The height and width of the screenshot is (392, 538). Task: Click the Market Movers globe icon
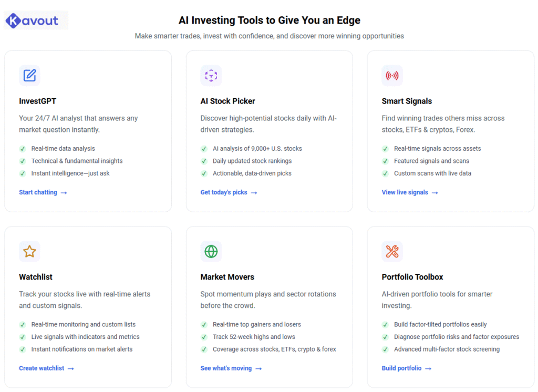[211, 251]
